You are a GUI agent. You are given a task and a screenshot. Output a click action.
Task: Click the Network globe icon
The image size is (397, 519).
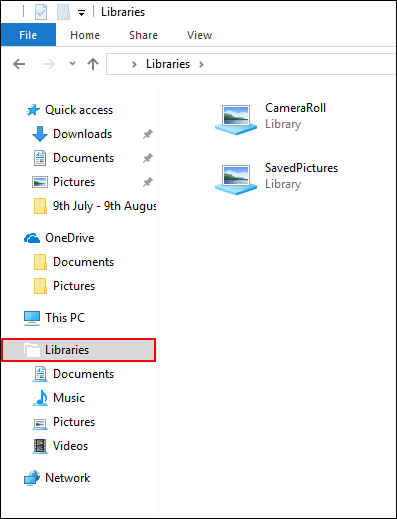[x=32, y=478]
